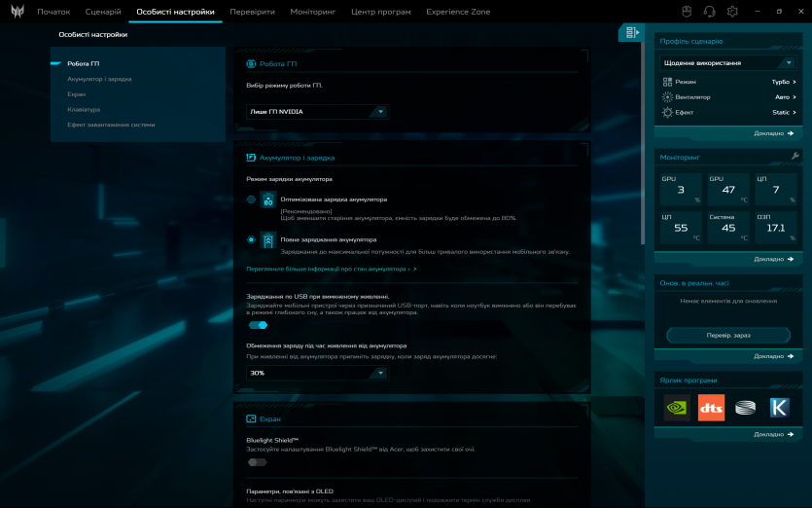Enable the Bluelight Shield toggle
Image resolution: width=812 pixels, height=508 pixels.
[x=257, y=462]
